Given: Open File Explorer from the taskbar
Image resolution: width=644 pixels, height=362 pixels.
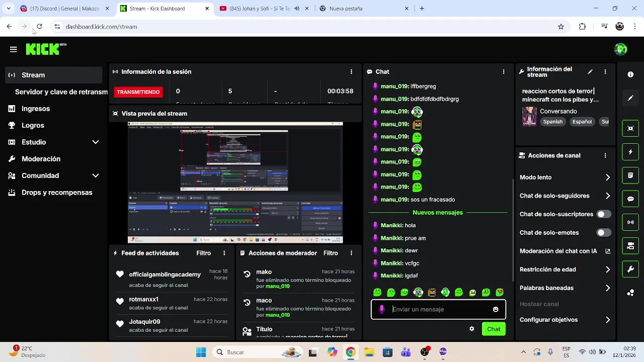Looking at the screenshot, I should tap(369, 352).
